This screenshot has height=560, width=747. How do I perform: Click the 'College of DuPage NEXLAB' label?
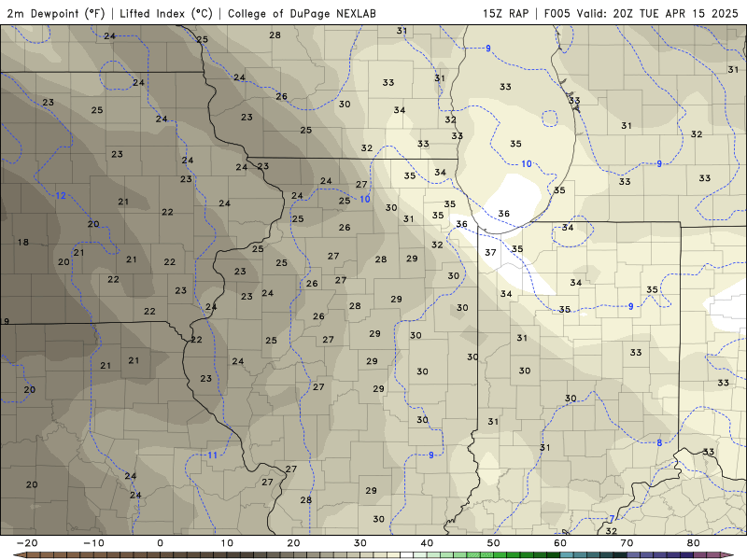302,13
